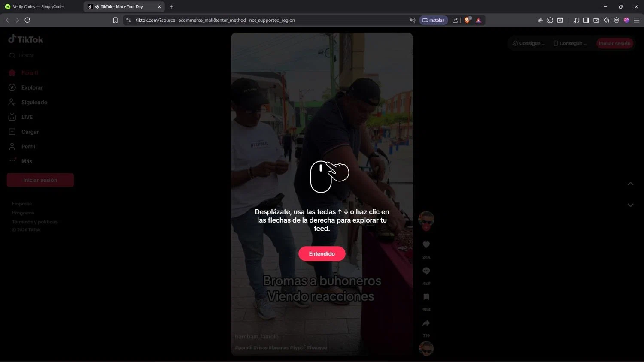The width and height of the screenshot is (644, 362).
Task: Click the header Iniciar sesión button
Action: [614, 43]
